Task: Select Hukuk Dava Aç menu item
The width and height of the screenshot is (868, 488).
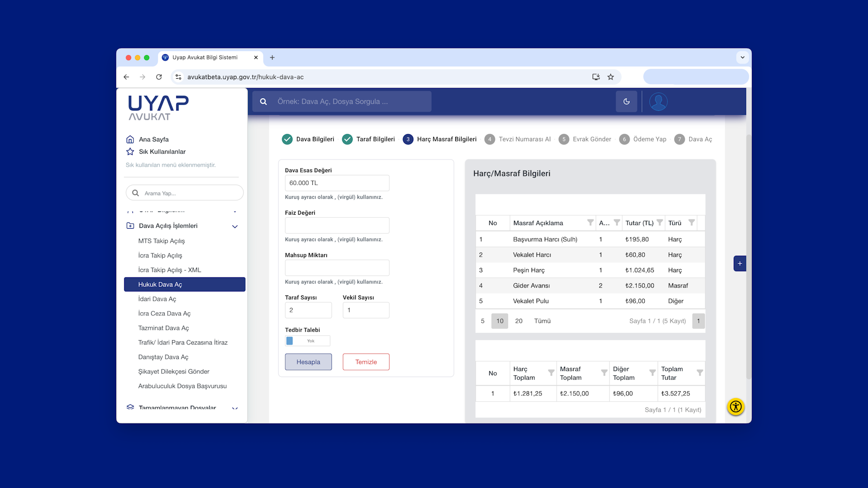Action: click(x=184, y=284)
